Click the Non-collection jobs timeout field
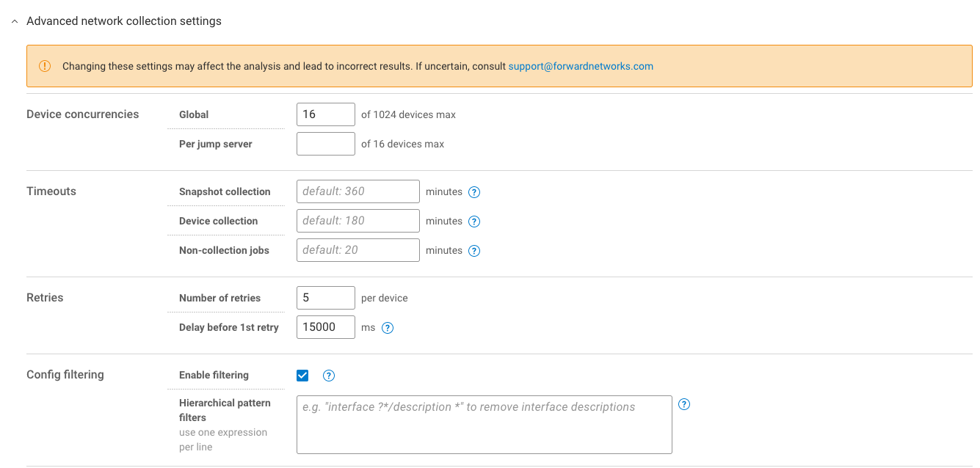Screen dimensions: 980x468 pyautogui.click(x=357, y=250)
